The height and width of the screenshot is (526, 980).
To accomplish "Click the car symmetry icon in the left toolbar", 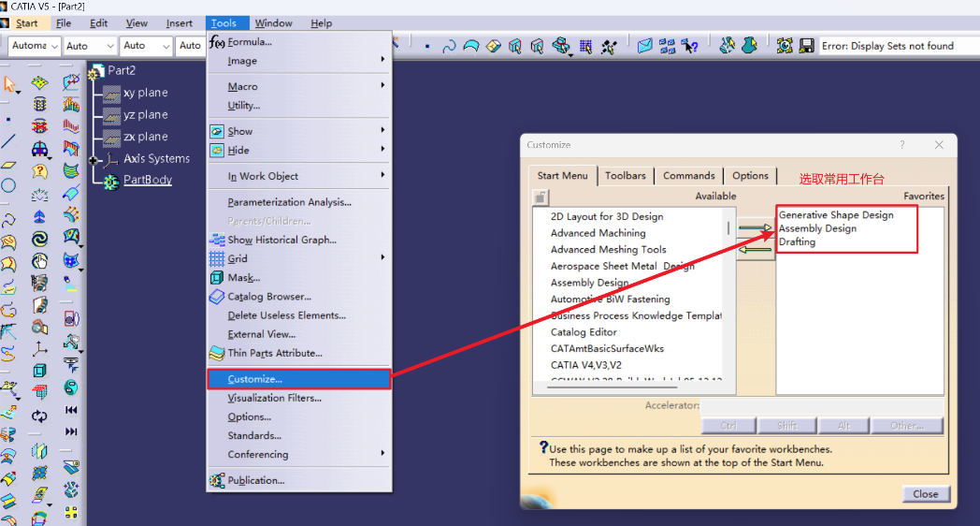I will pyautogui.click(x=39, y=149).
